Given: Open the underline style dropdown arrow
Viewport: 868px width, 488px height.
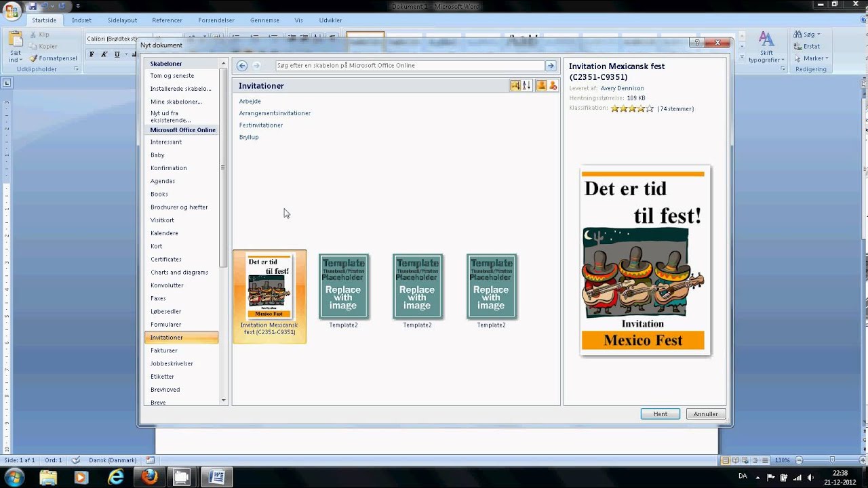Looking at the screenshot, I should [x=125, y=54].
